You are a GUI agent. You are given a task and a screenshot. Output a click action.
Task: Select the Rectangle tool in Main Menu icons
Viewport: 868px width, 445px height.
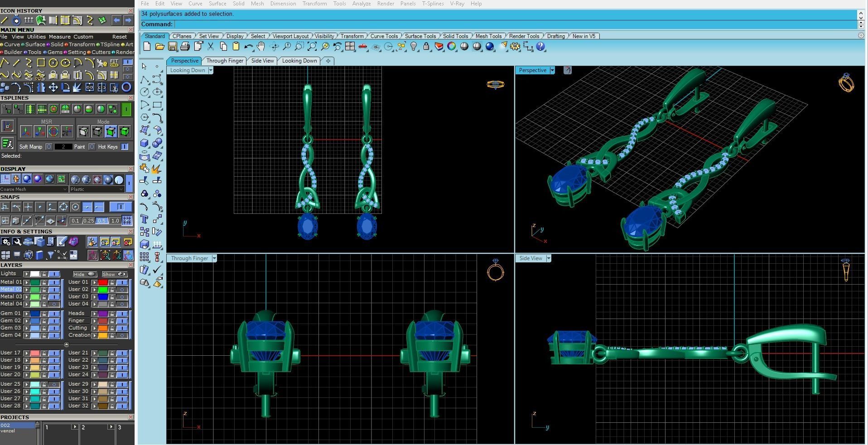pos(41,63)
